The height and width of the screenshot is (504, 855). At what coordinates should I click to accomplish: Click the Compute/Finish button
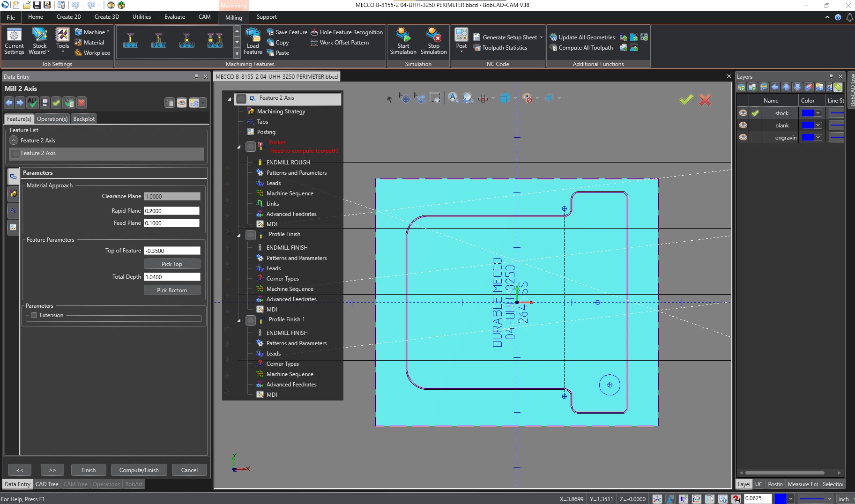(x=139, y=470)
